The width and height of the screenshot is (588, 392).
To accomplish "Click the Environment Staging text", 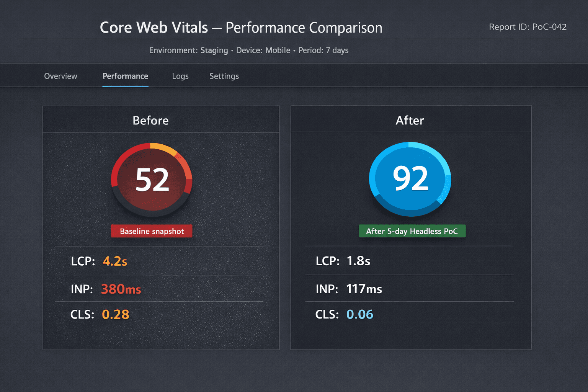I will click(x=188, y=50).
